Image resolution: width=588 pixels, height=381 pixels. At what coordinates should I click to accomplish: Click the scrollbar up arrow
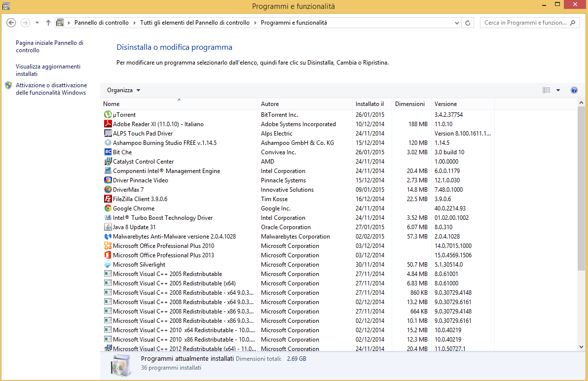click(581, 103)
